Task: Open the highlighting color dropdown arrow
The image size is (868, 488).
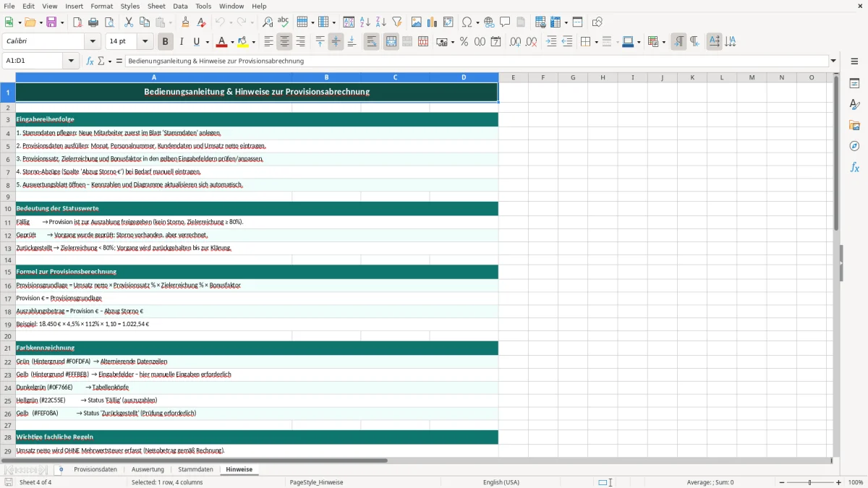Action: pos(253,42)
